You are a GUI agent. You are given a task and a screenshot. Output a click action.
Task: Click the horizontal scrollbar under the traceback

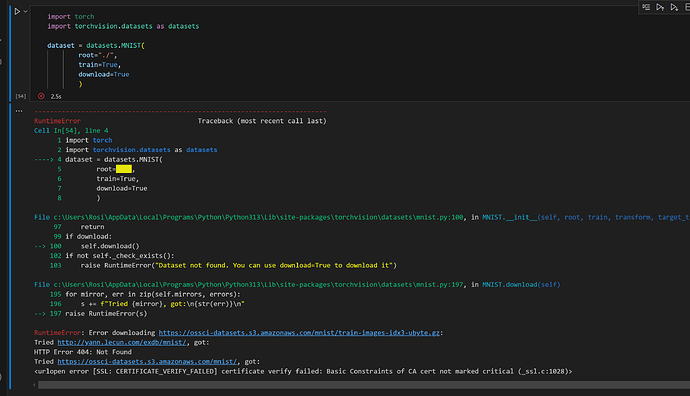[363, 385]
